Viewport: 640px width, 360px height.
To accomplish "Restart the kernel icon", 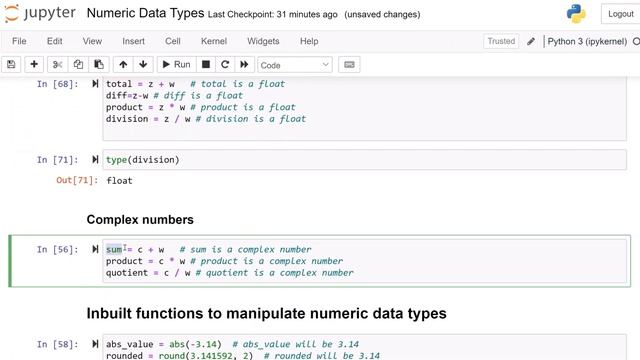I will tap(225, 64).
